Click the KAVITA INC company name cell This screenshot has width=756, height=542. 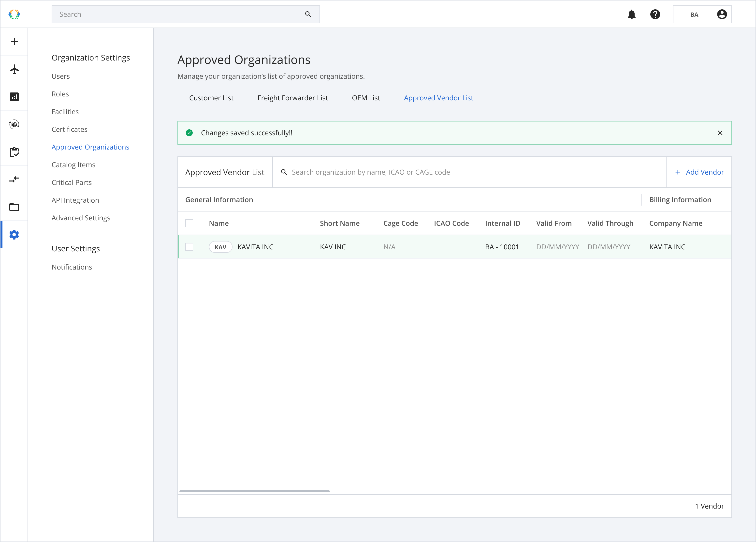pos(667,247)
